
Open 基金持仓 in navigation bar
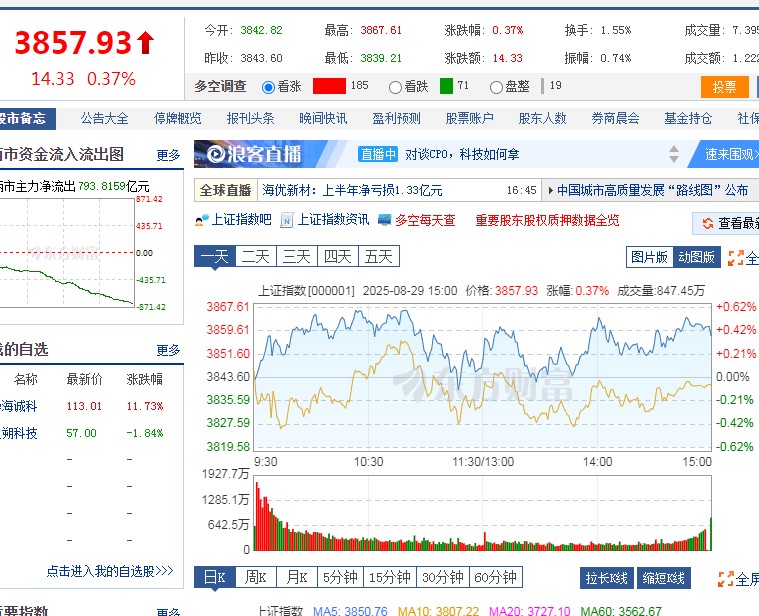point(688,119)
